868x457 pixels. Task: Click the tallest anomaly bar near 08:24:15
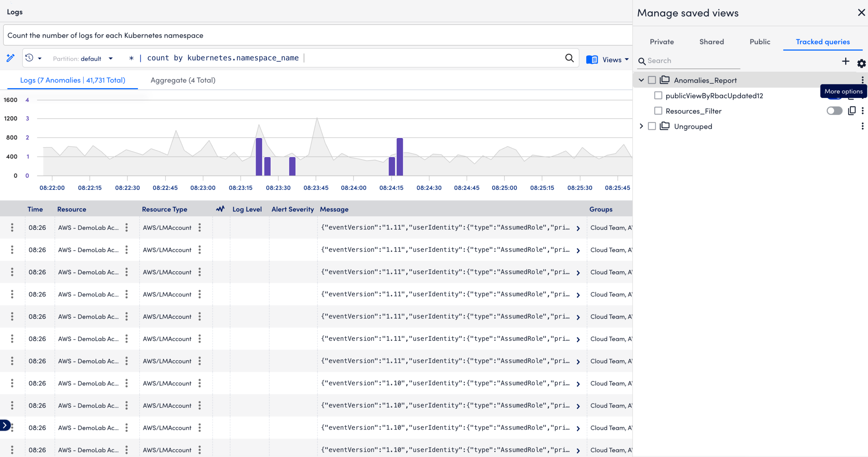(400, 157)
